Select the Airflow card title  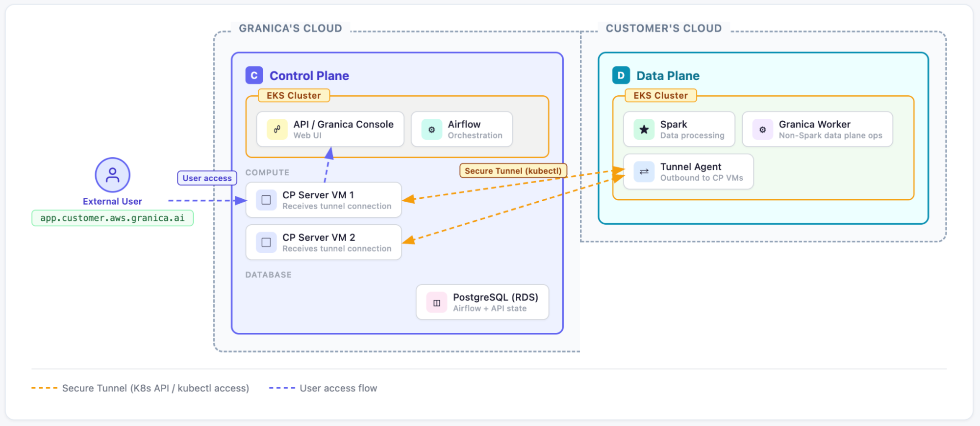click(x=464, y=124)
